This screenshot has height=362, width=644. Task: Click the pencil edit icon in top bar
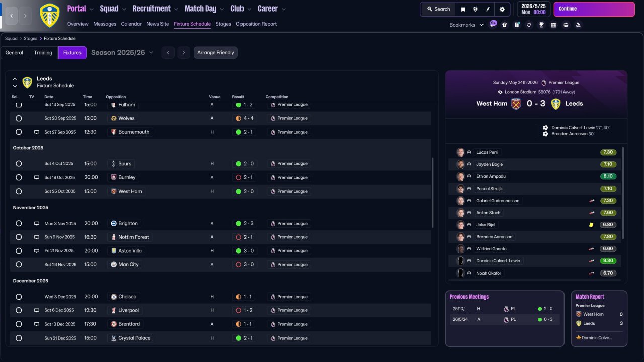488,9
